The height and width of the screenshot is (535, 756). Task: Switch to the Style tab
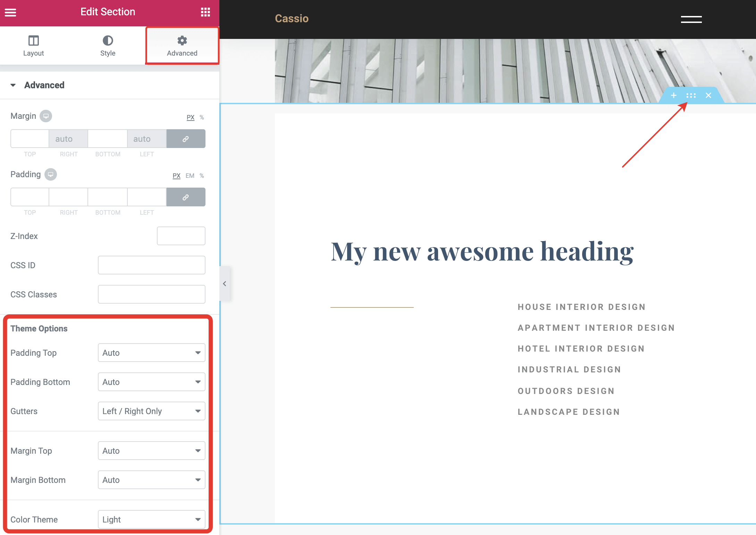tap(108, 46)
